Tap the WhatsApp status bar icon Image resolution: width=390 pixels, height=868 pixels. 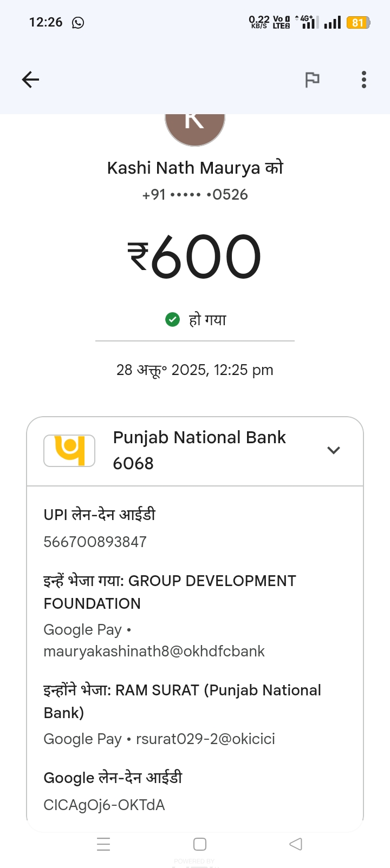click(x=78, y=23)
